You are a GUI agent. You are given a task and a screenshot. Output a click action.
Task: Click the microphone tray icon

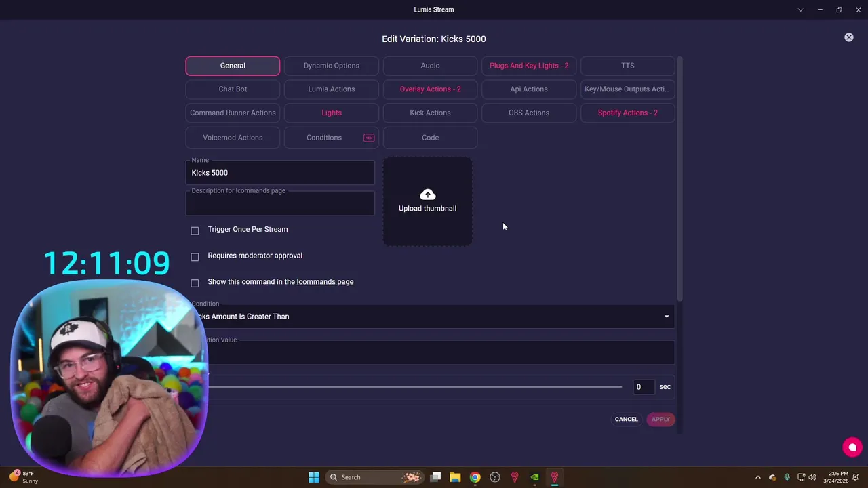pos(787,477)
